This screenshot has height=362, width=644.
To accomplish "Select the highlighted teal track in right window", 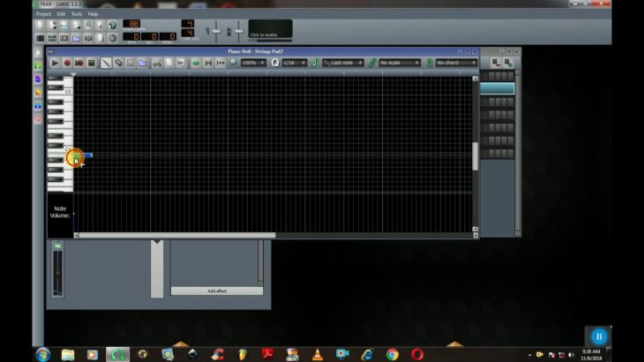I will (498, 88).
